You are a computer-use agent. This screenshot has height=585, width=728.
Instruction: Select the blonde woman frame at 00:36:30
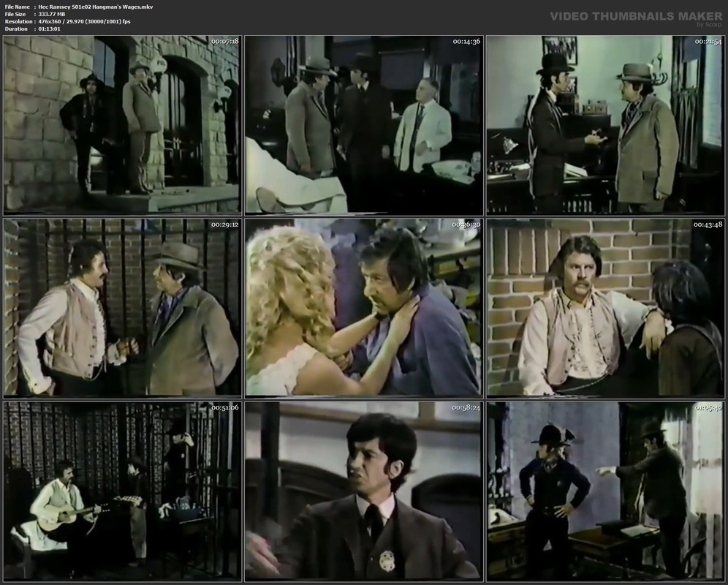(x=364, y=308)
